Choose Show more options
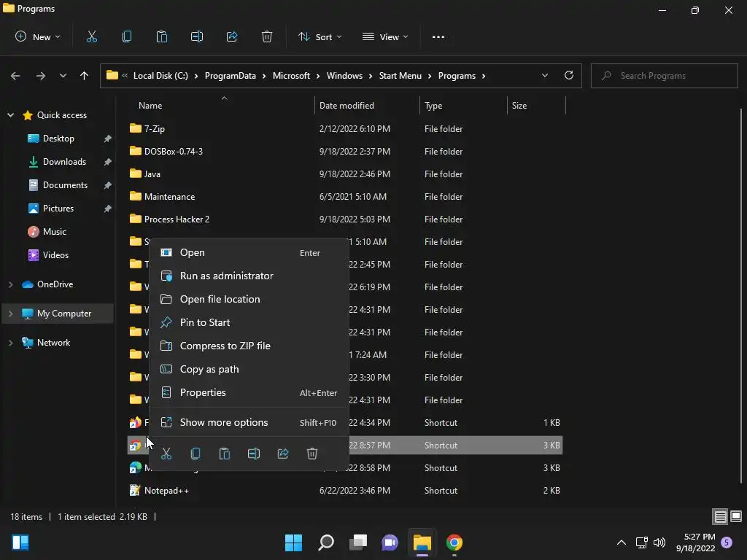747x560 pixels. [249, 422]
